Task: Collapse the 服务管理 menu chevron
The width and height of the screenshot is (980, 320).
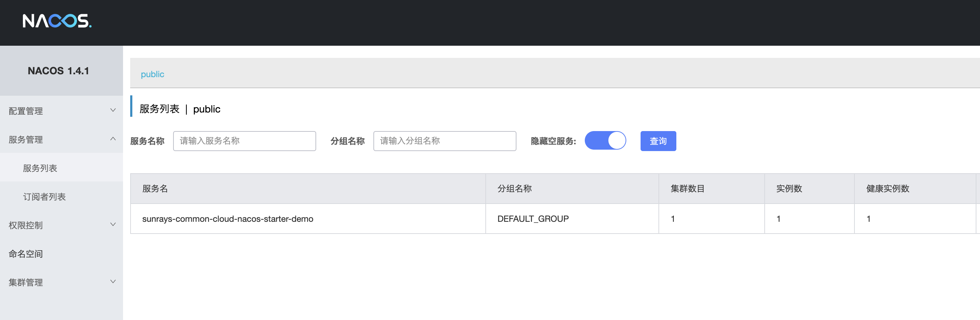Action: [x=113, y=139]
